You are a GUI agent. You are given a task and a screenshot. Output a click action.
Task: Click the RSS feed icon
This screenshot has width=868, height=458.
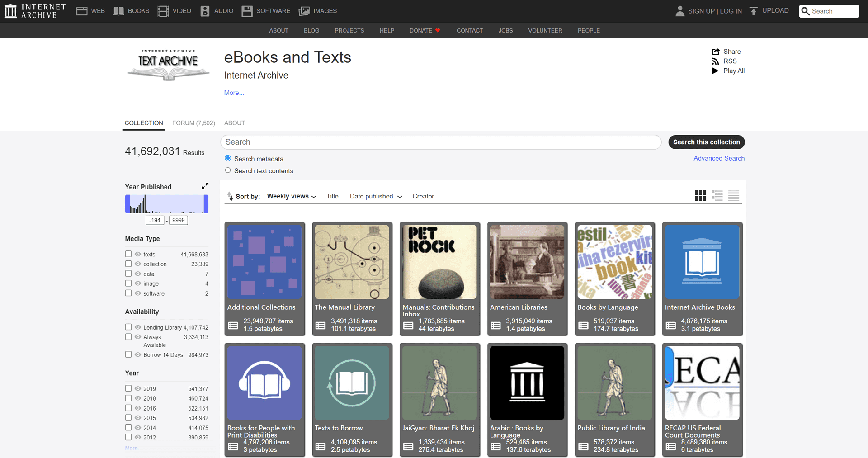click(715, 61)
